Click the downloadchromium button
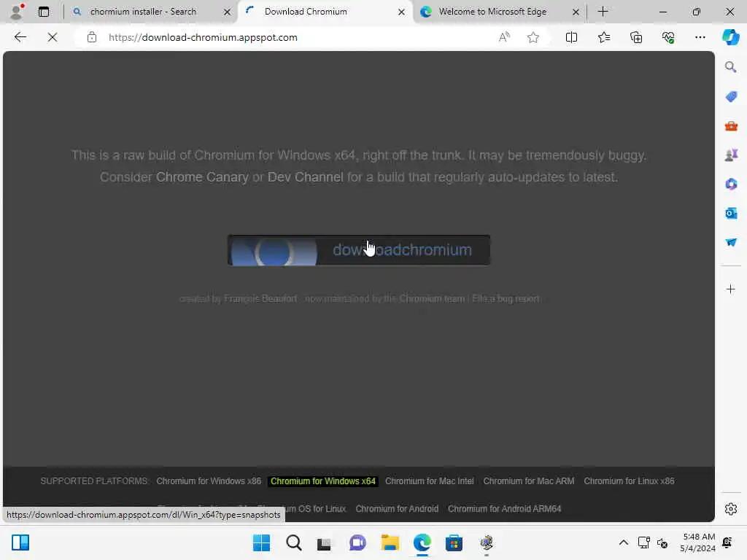Screen dimensions: 747x560 [x=359, y=250]
